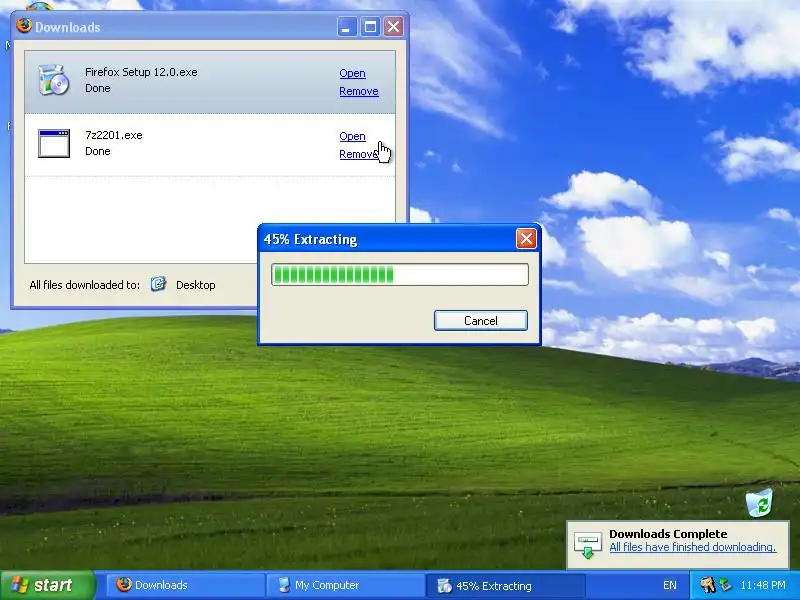Open the Desktop download folder link

tap(195, 285)
